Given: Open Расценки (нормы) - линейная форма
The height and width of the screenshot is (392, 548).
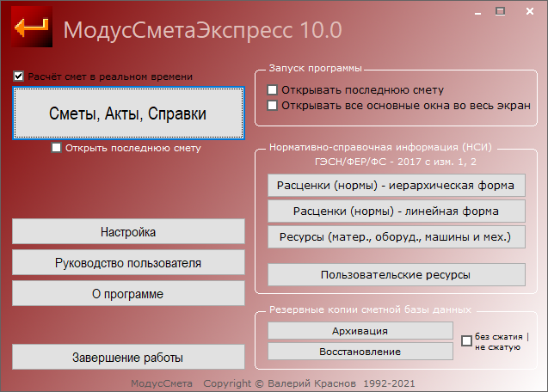Looking at the screenshot, I should [397, 211].
